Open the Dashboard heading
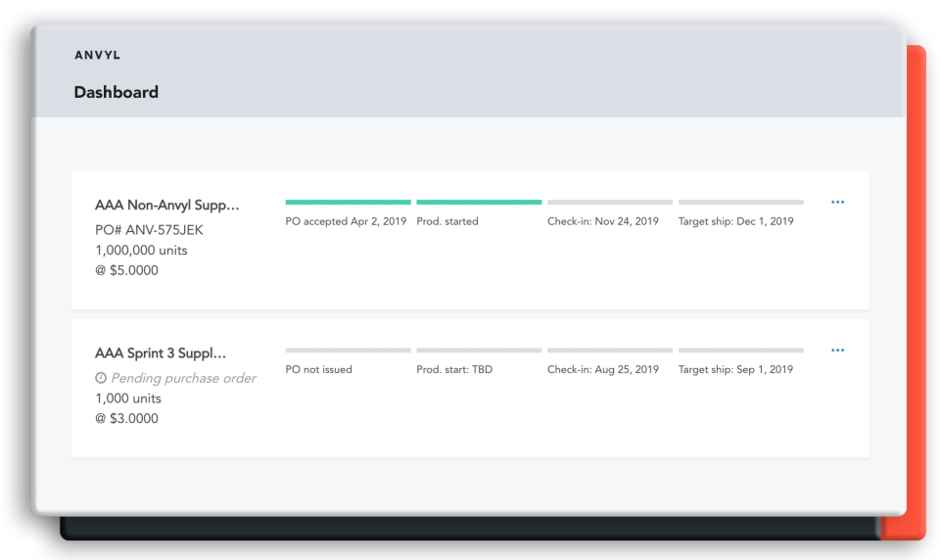 tap(116, 92)
